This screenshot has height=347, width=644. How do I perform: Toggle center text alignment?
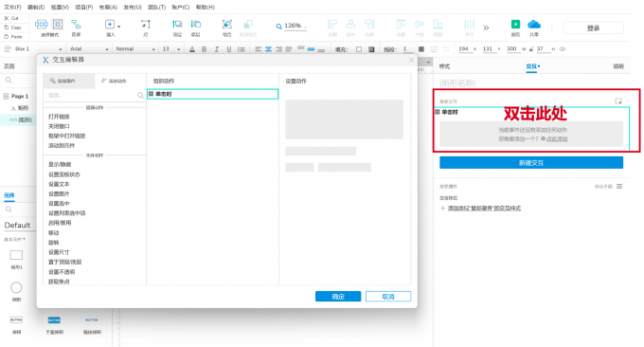(268, 49)
